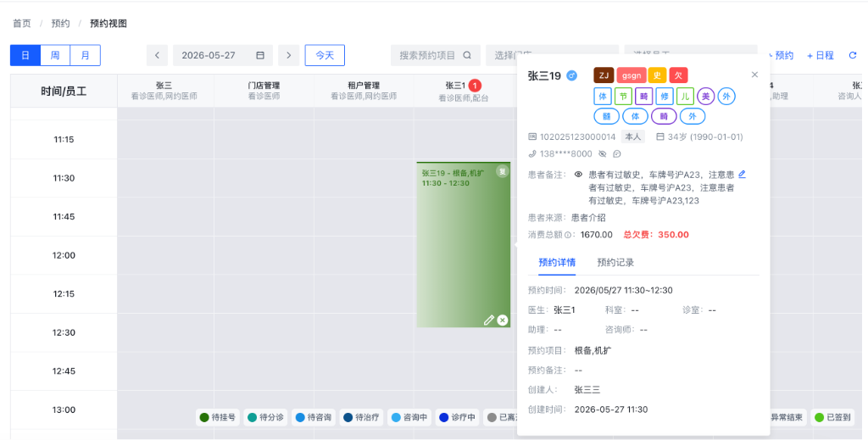Click the 12:00 time row label

coord(64,255)
